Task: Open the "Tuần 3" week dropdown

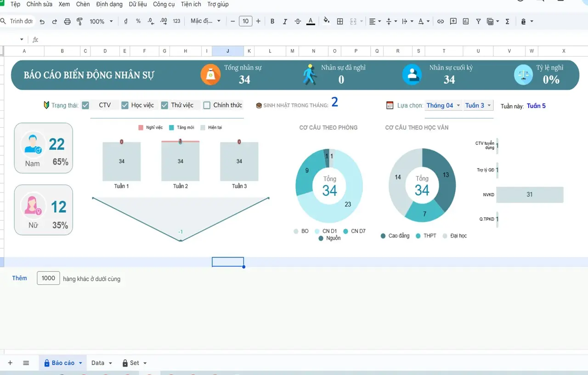Action: point(478,105)
